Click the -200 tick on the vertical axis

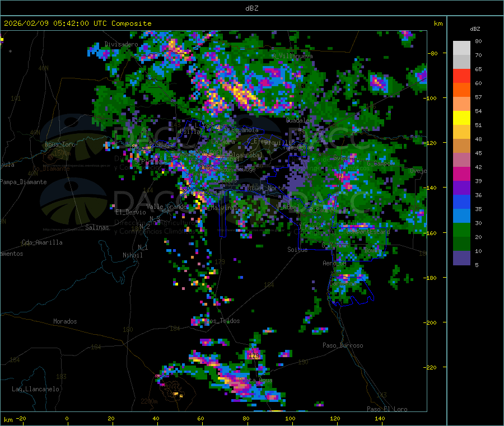pyautogui.click(x=431, y=322)
